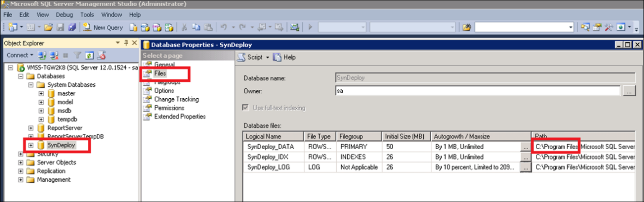Select the Extended Properties page
This screenshot has height=202, width=644.
(180, 116)
